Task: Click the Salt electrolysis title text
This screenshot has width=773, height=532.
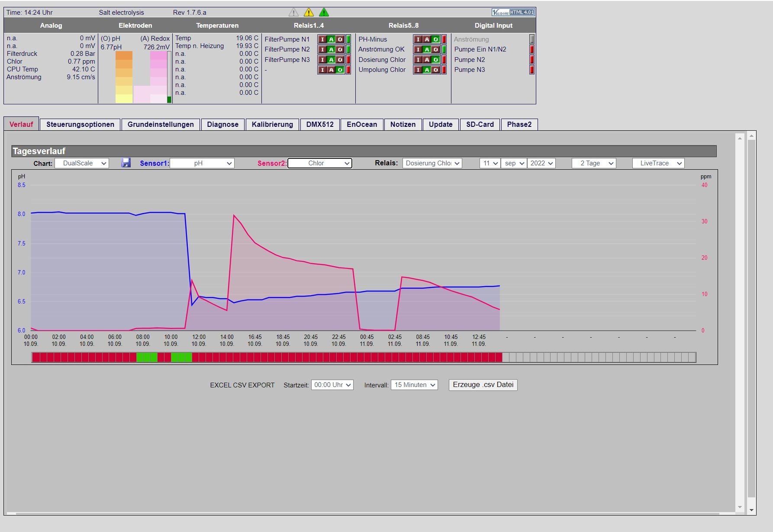Action: click(x=121, y=13)
